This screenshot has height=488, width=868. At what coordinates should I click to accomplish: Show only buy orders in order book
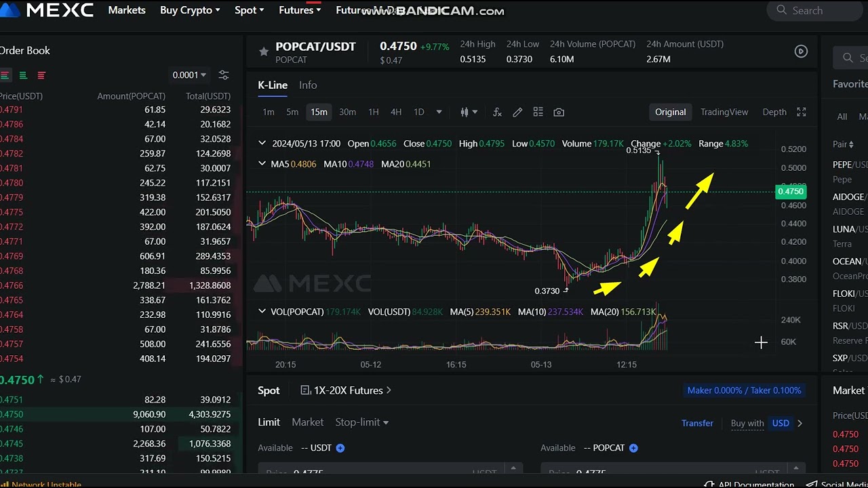(x=23, y=75)
